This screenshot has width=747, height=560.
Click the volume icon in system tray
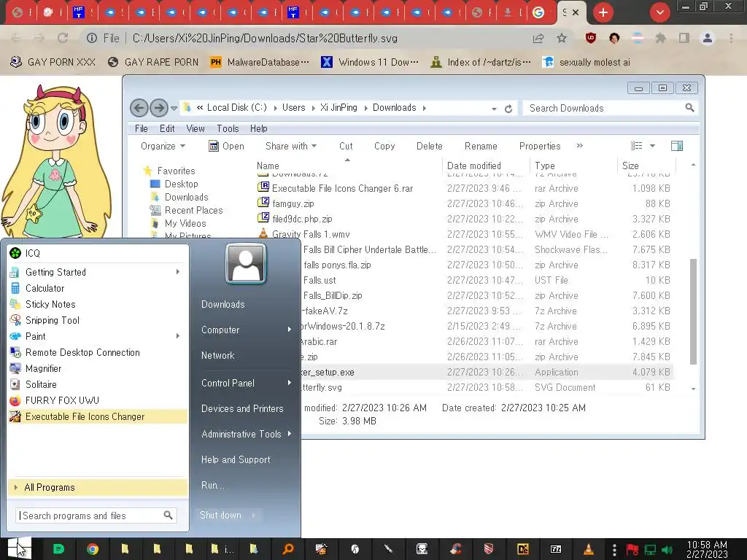pyautogui.click(x=667, y=550)
